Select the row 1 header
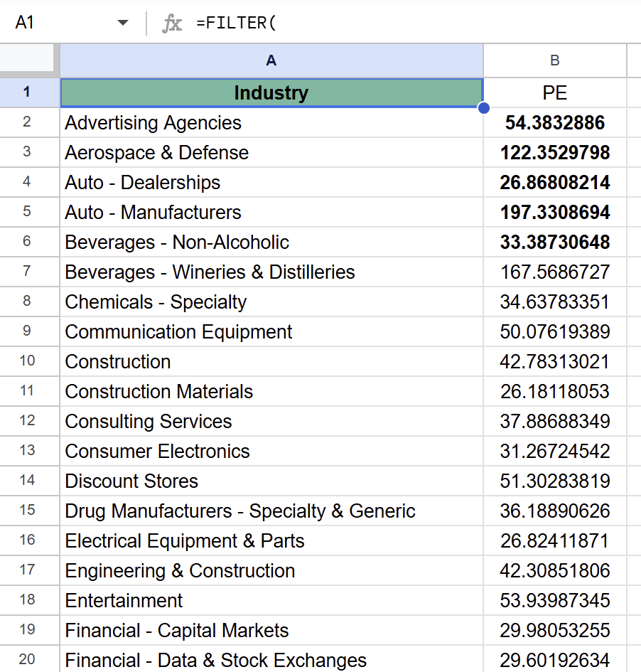This screenshot has height=672, width=641. (x=28, y=92)
